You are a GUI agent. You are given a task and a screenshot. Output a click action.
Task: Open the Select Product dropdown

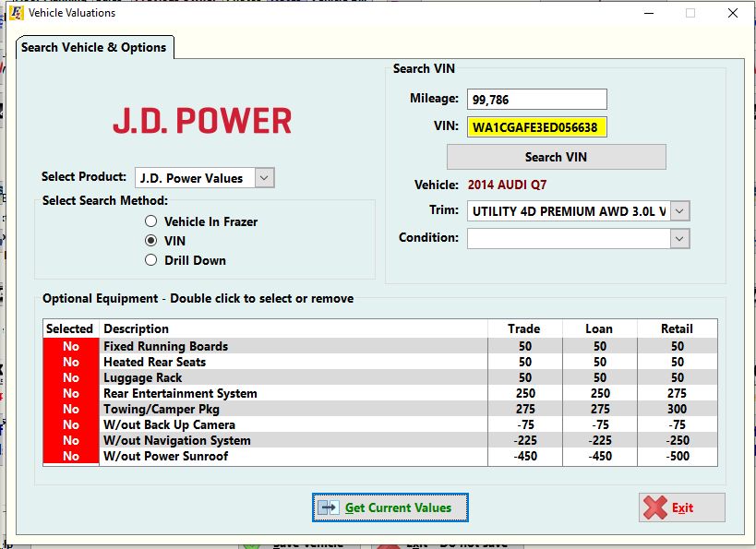click(x=264, y=177)
